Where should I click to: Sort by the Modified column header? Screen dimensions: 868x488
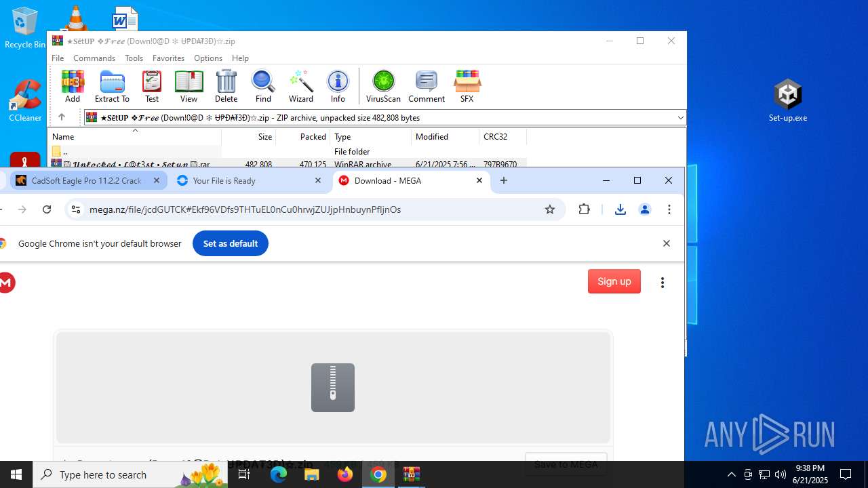coord(445,136)
